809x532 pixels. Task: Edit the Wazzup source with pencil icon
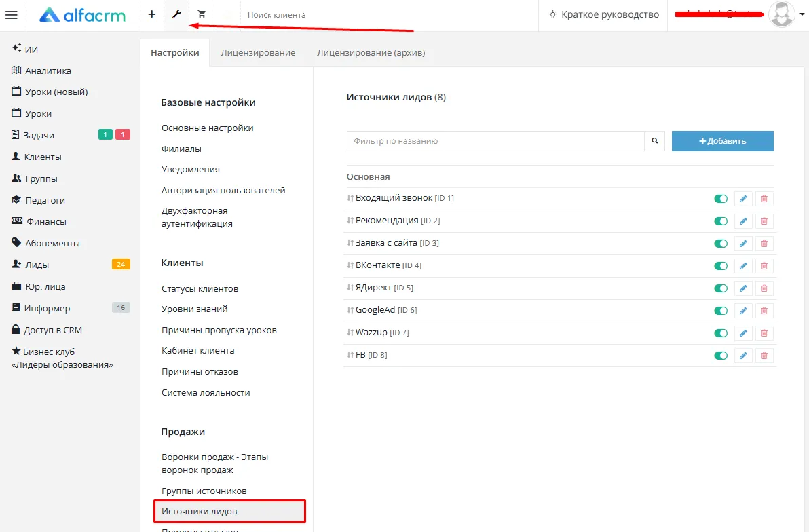743,333
